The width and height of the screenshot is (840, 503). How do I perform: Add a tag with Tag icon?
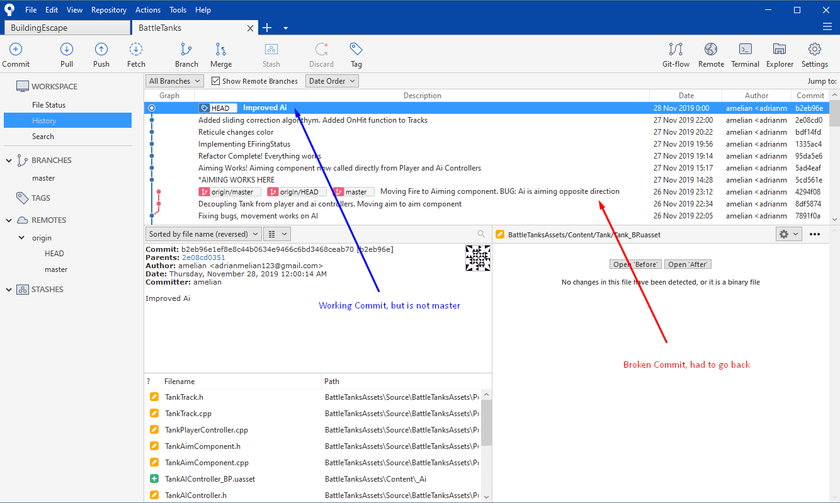pos(356,49)
